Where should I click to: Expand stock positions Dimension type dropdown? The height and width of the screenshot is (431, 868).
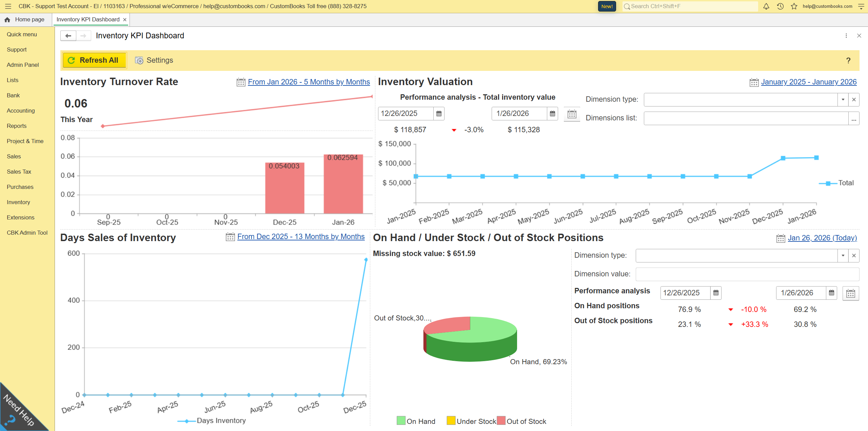[x=843, y=256]
